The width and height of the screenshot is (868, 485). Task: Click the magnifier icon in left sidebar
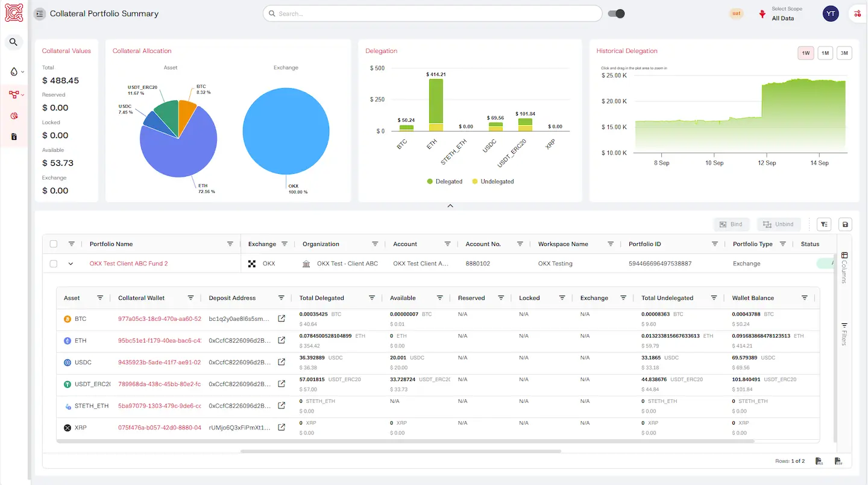(13, 42)
